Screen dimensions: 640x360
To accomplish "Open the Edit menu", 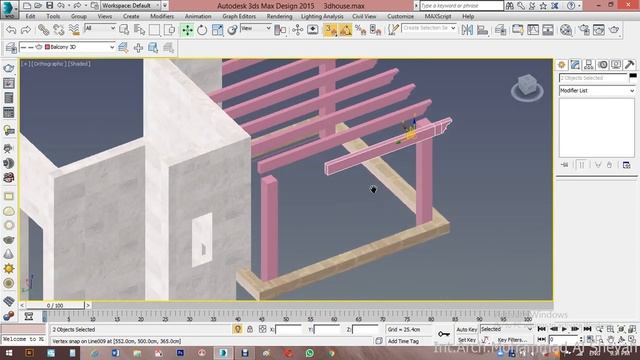I will (30, 16).
